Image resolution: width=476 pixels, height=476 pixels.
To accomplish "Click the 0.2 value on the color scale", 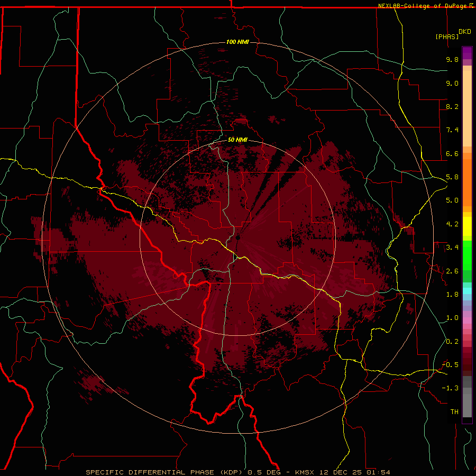I will click(x=452, y=342).
